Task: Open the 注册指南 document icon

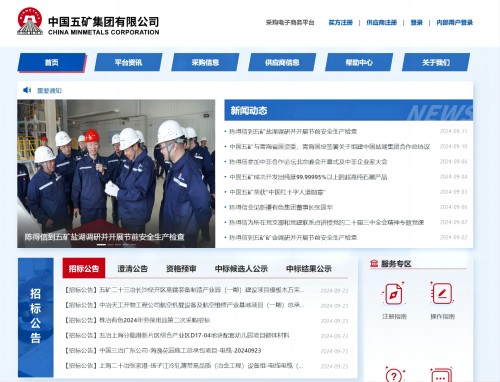Action: click(394, 294)
